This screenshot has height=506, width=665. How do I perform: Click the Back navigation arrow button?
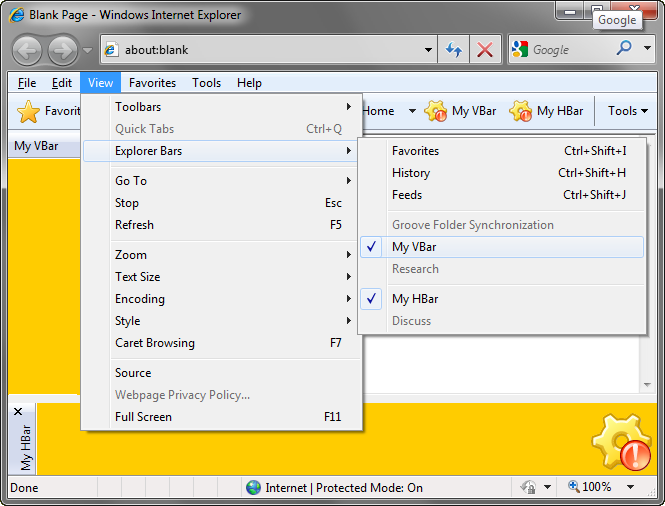click(28, 50)
